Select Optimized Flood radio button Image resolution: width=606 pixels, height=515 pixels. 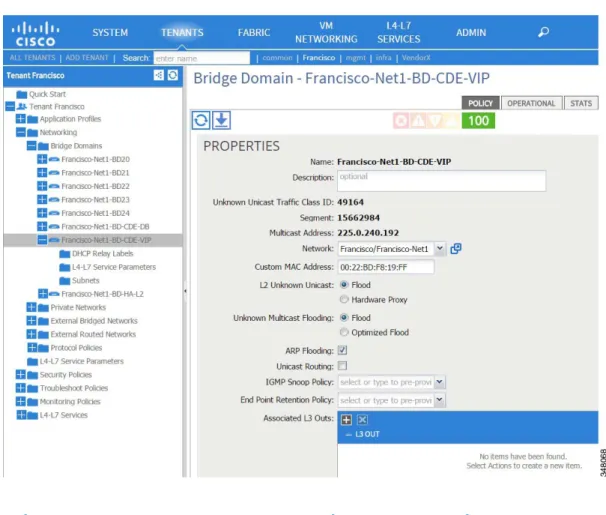[x=344, y=332]
